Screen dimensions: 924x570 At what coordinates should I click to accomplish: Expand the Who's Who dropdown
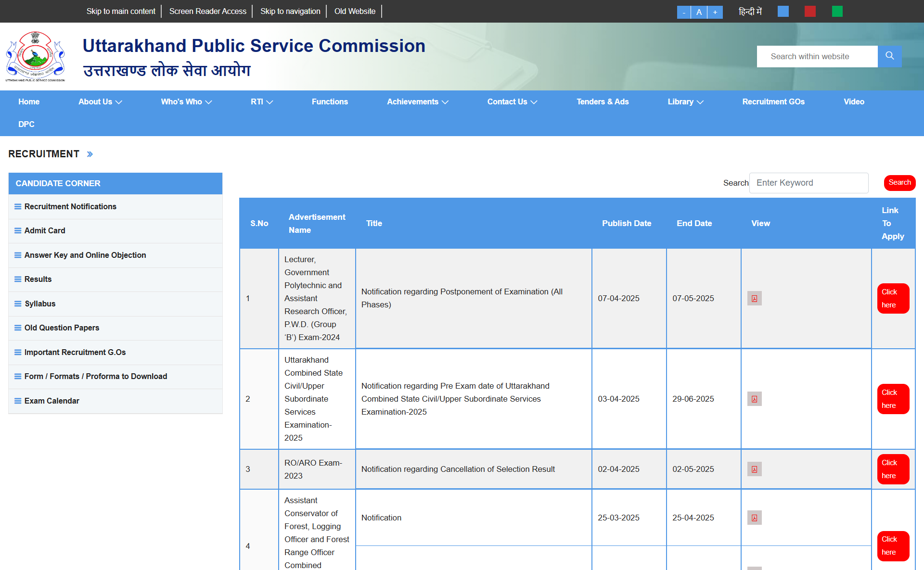[186, 102]
